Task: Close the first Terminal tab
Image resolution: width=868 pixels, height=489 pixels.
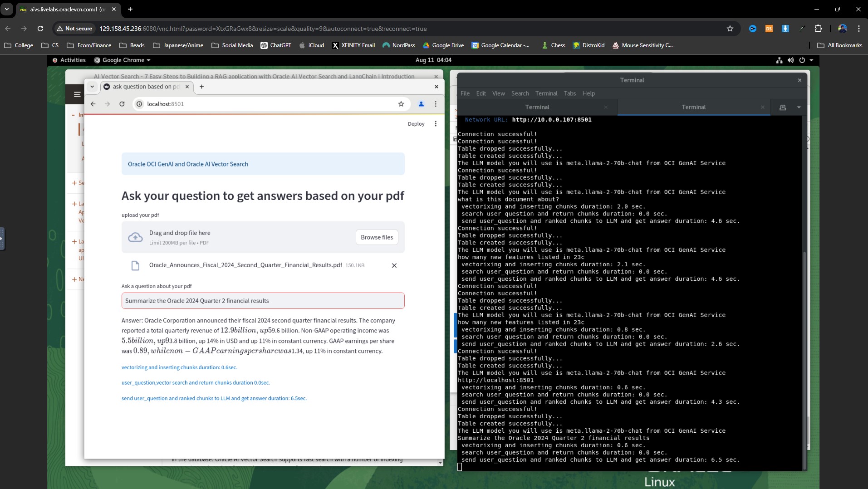Action: (606, 107)
